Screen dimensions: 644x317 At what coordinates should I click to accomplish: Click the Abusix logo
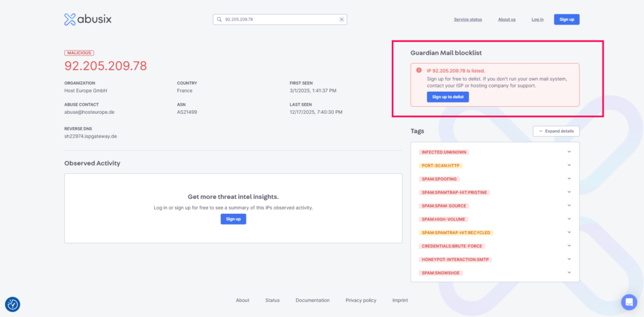87,19
